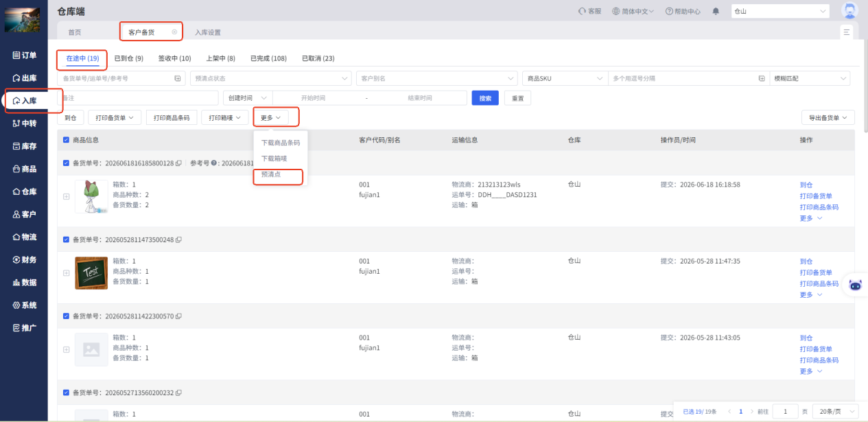Viewport: 868px width, 422px height.
Task: Open the 数据 section in the sidebar
Action: pos(25,282)
